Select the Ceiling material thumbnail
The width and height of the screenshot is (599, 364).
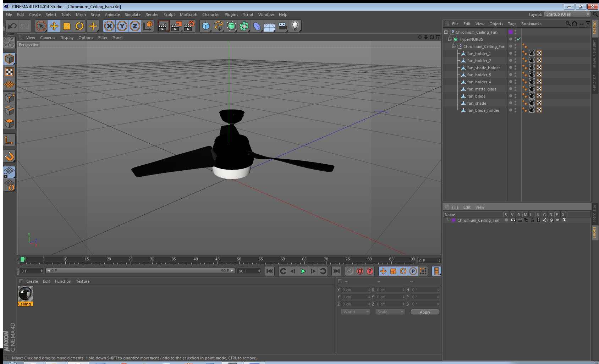pyautogui.click(x=25, y=294)
